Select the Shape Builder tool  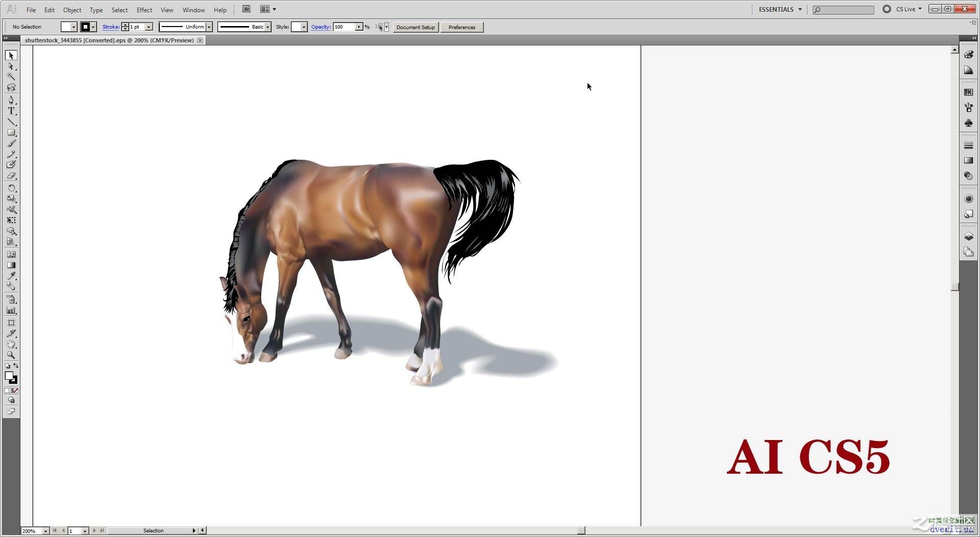pos(11,231)
